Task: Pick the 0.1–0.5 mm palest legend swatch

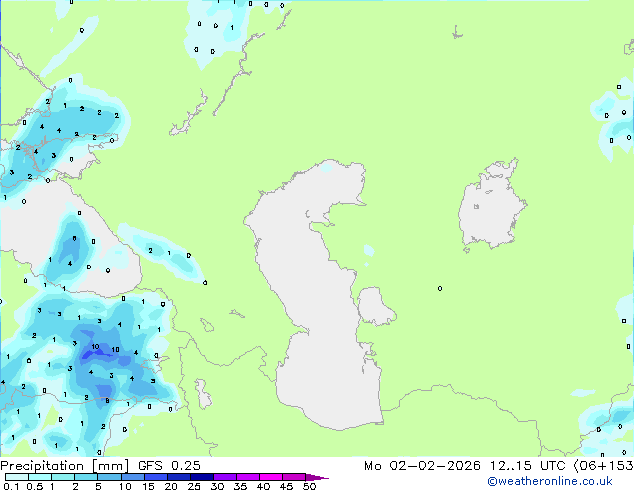Action: (x=17, y=477)
